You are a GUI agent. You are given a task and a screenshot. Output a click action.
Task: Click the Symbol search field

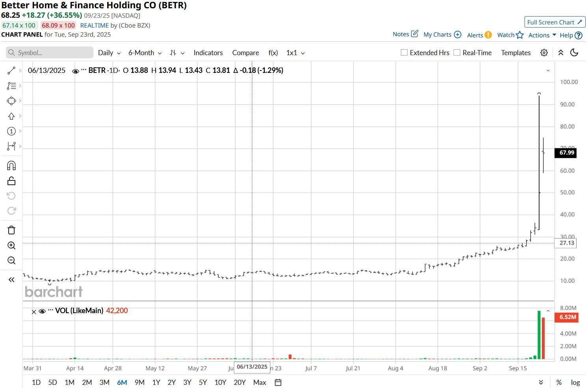pyautogui.click(x=50, y=53)
